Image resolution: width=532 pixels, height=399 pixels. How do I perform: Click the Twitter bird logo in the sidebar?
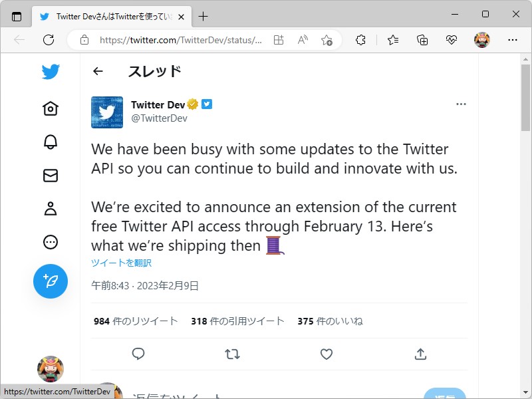click(50, 71)
